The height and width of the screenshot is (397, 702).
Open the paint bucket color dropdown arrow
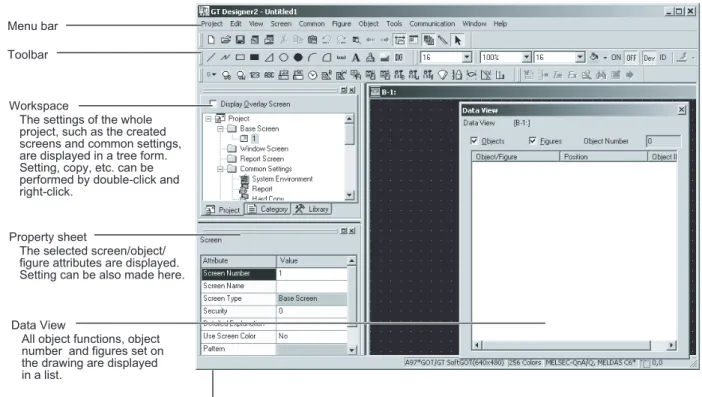tap(605, 58)
